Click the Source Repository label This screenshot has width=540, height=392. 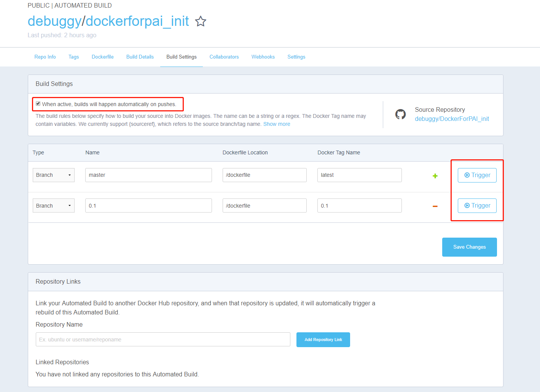coord(440,110)
